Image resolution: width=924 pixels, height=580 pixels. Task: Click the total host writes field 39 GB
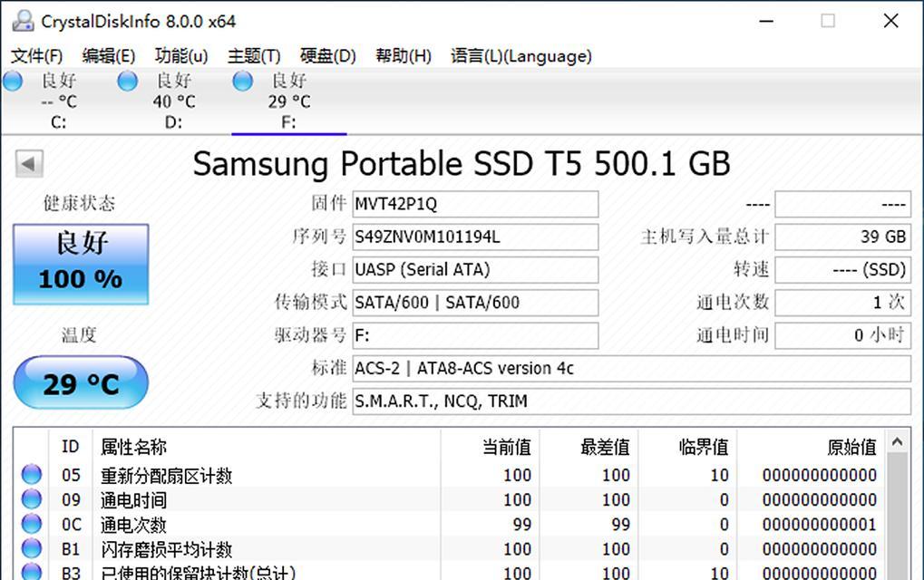(x=842, y=237)
